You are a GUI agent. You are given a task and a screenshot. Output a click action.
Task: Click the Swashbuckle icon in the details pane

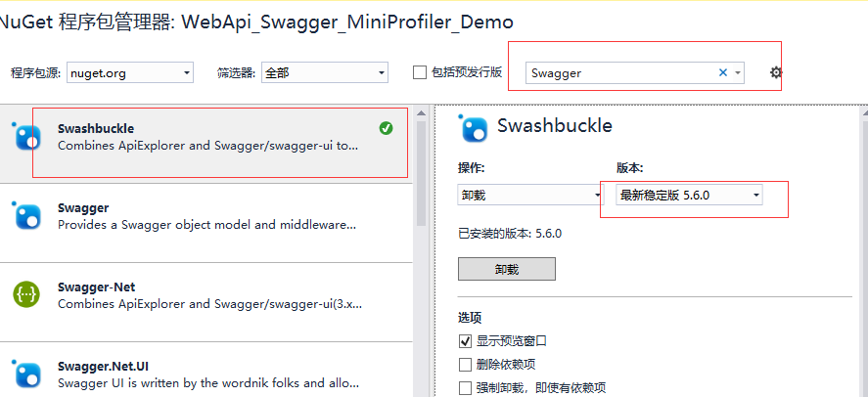[473, 128]
